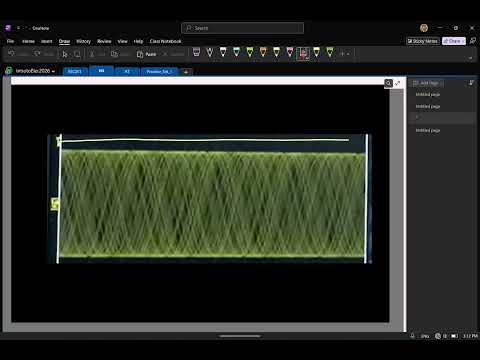The width and height of the screenshot is (480, 360).
Task: Click the battery icon in the system tray
Action: [x=454, y=336]
